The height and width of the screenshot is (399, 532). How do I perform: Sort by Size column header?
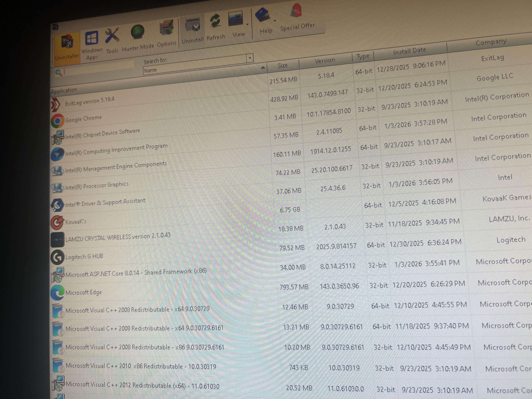(282, 65)
